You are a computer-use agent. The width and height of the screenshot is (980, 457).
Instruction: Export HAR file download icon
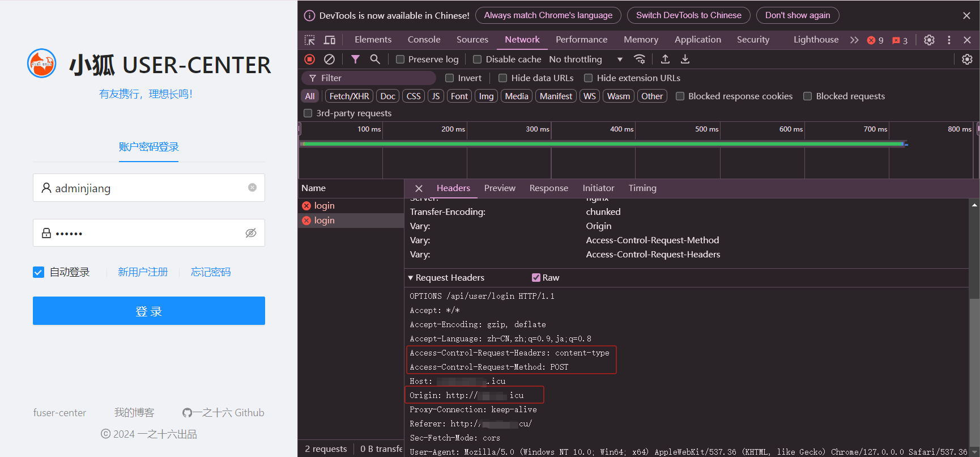point(685,59)
